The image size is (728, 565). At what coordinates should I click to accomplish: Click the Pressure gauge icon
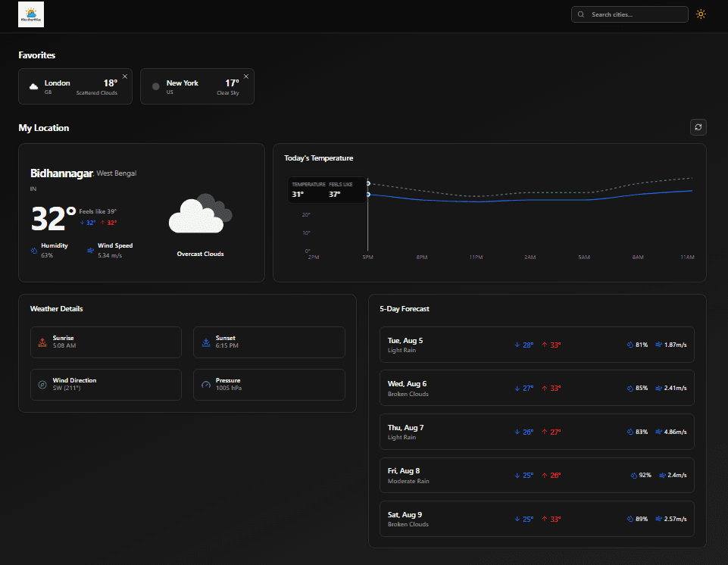click(x=205, y=384)
